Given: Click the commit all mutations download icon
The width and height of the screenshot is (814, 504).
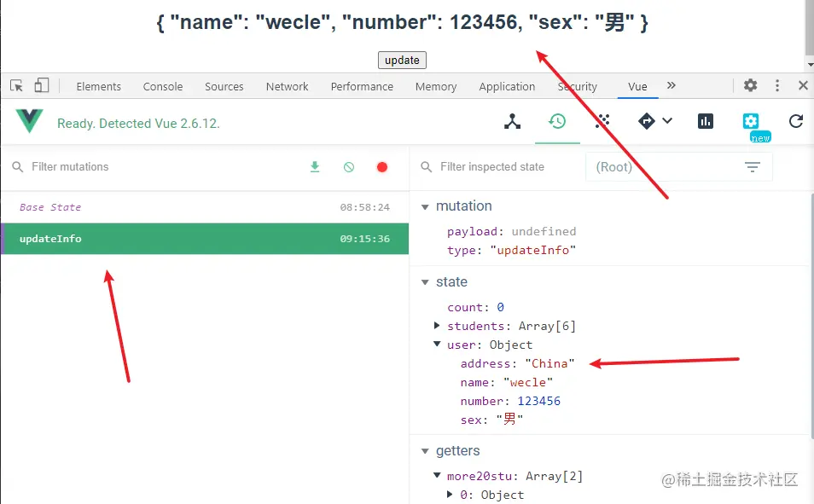Looking at the screenshot, I should 315,166.
